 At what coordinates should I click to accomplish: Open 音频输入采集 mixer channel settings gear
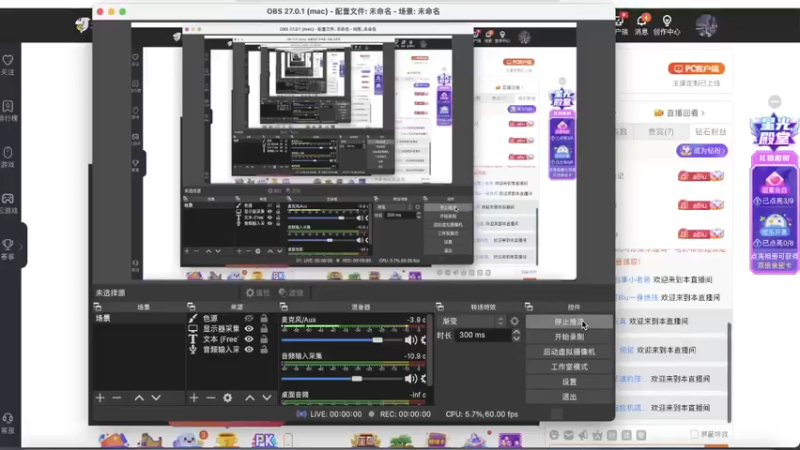pos(423,379)
